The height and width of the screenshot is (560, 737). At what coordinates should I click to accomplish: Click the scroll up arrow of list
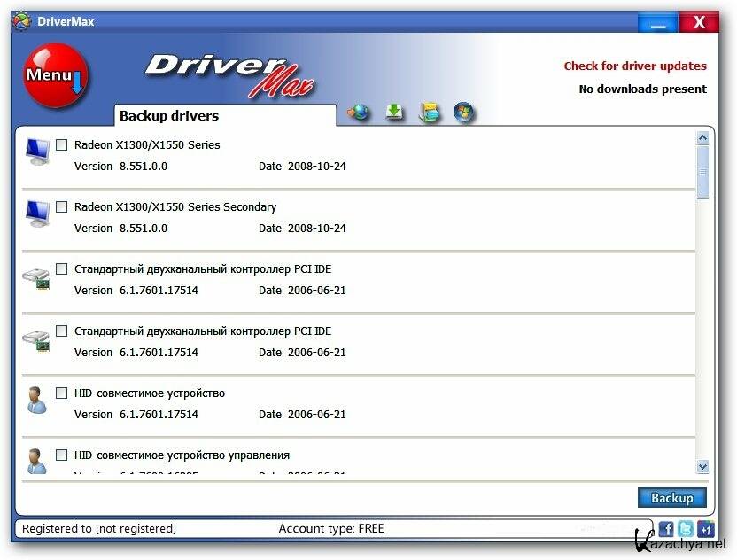(703, 138)
